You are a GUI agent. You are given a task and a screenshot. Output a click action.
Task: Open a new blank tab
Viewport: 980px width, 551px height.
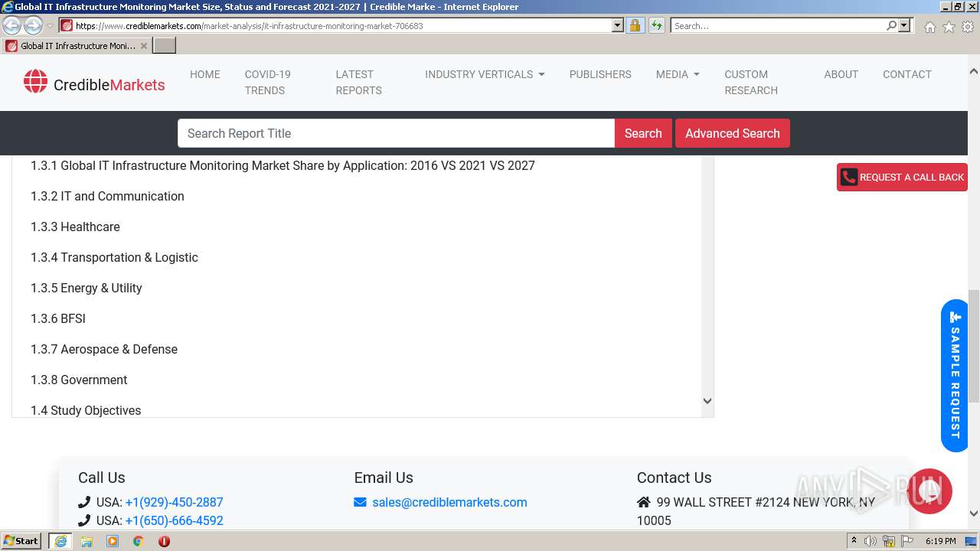(x=165, y=46)
